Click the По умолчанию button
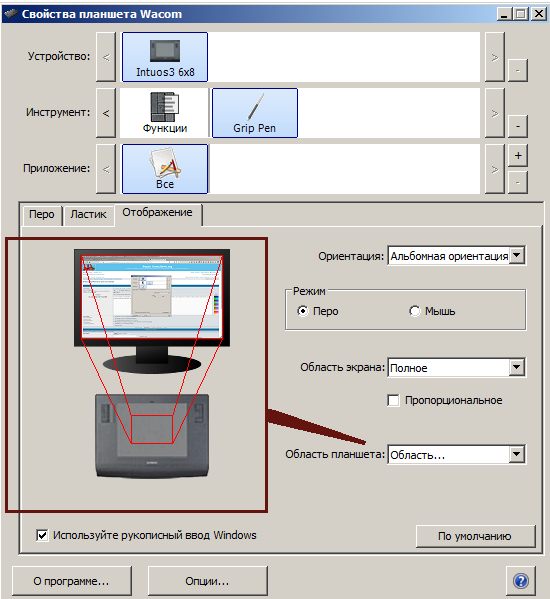550x599 pixels. coord(476,536)
